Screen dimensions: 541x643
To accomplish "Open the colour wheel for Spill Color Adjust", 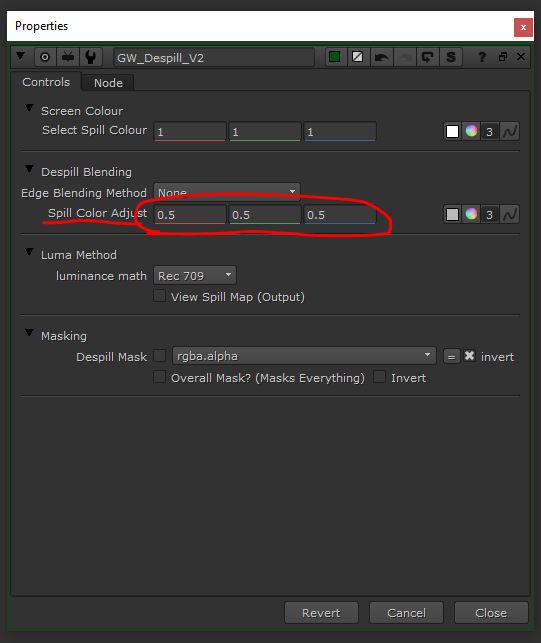I will 471,214.
